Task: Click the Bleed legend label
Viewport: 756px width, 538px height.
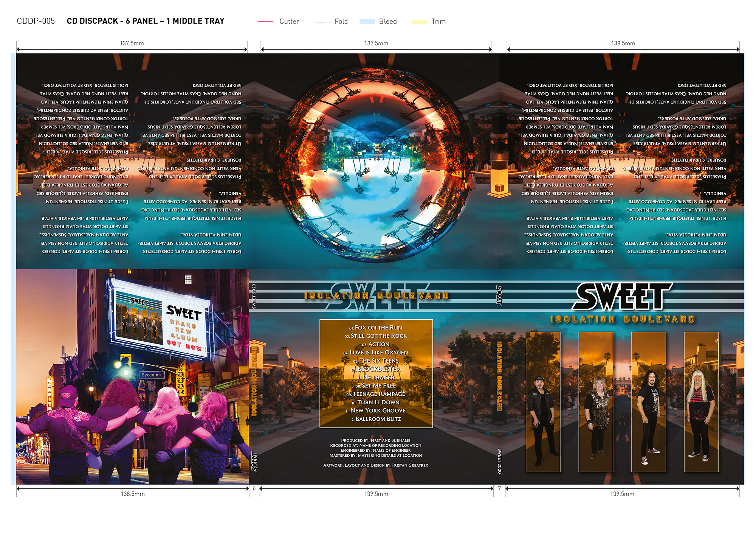Action: 388,22
